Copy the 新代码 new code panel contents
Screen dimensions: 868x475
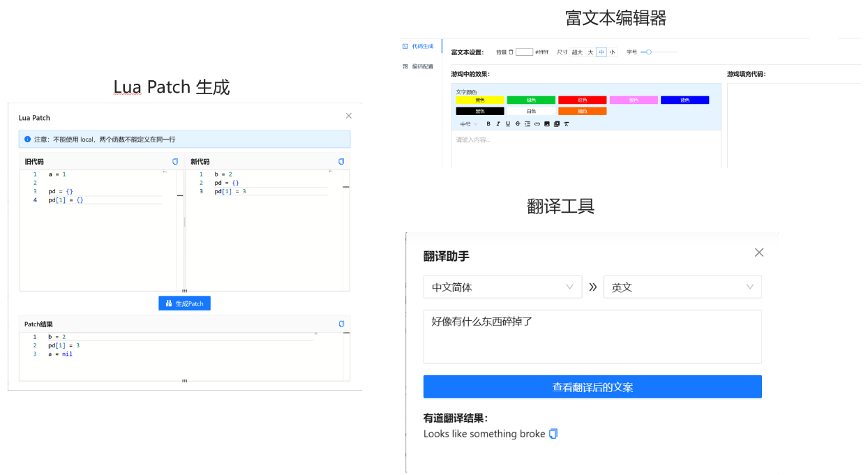tap(341, 162)
